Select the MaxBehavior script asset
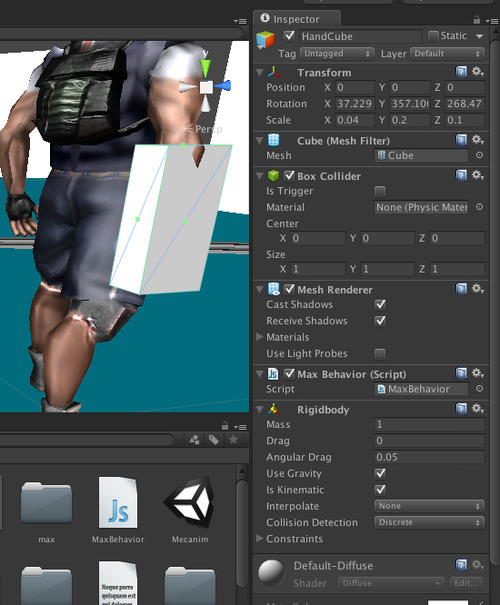Screen dimensions: 500x605 click(118, 509)
